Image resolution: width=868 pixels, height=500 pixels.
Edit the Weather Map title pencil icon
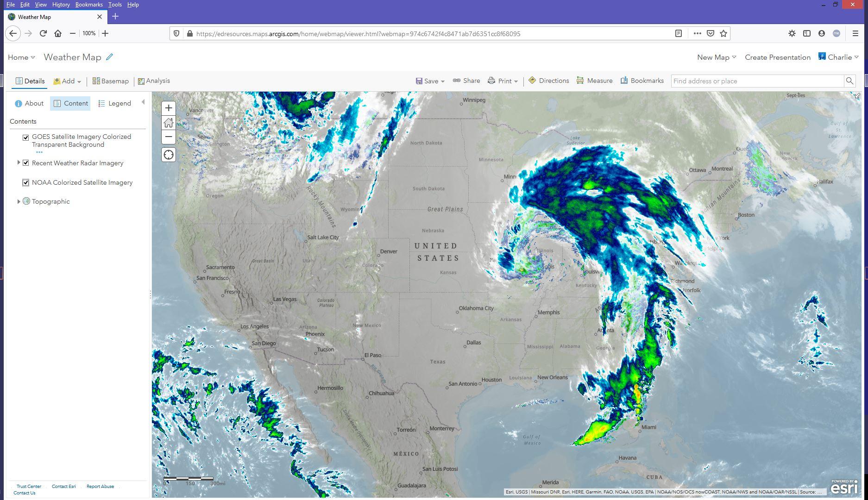109,57
